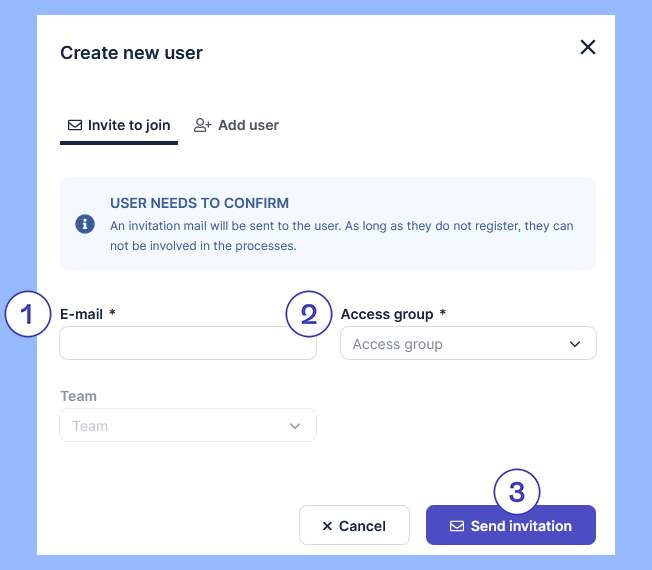Close the Create new user dialog

click(x=588, y=47)
